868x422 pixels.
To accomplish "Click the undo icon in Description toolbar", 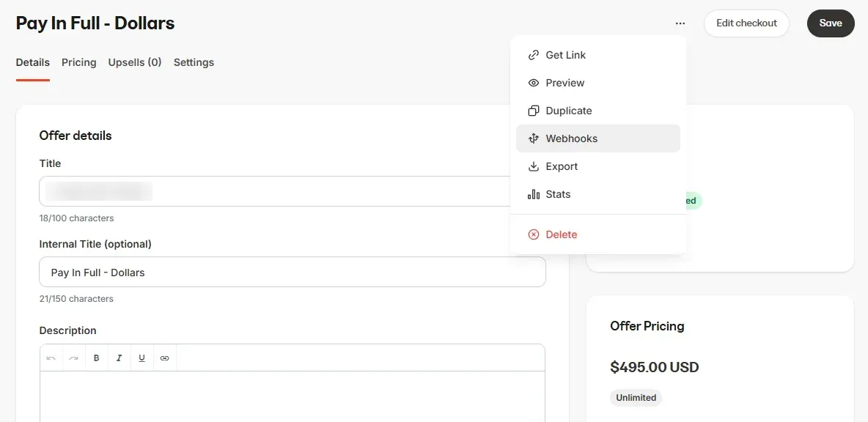I will 51,358.
